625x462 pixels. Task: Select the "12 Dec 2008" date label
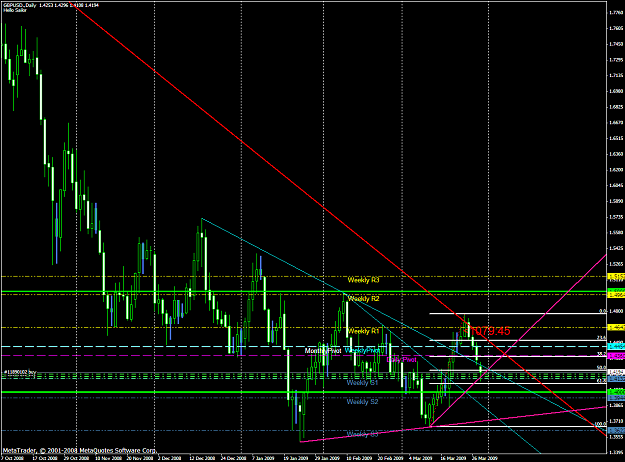(202, 458)
